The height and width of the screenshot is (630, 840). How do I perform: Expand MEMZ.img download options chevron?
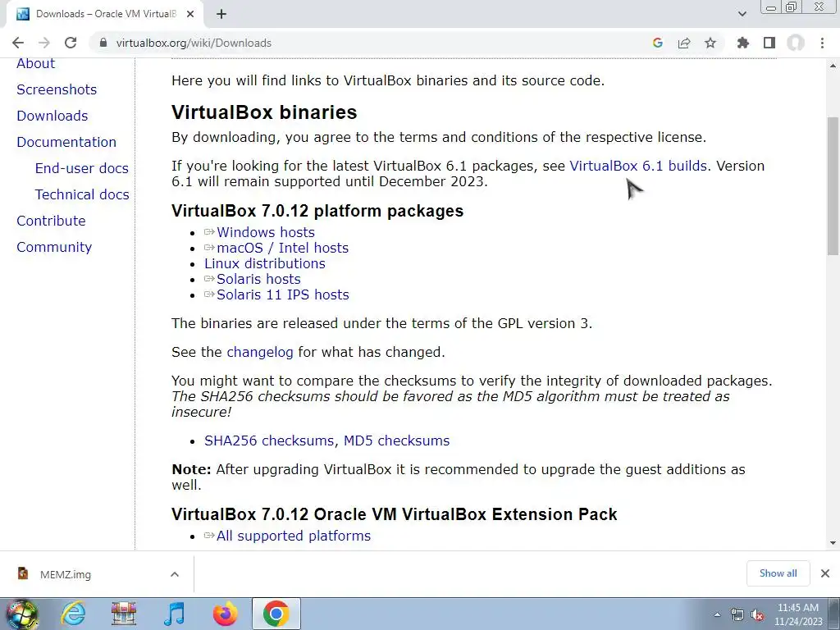pos(175,574)
